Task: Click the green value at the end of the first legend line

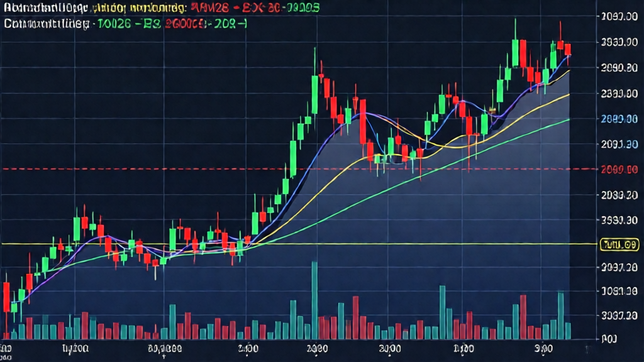Action: (x=296, y=8)
